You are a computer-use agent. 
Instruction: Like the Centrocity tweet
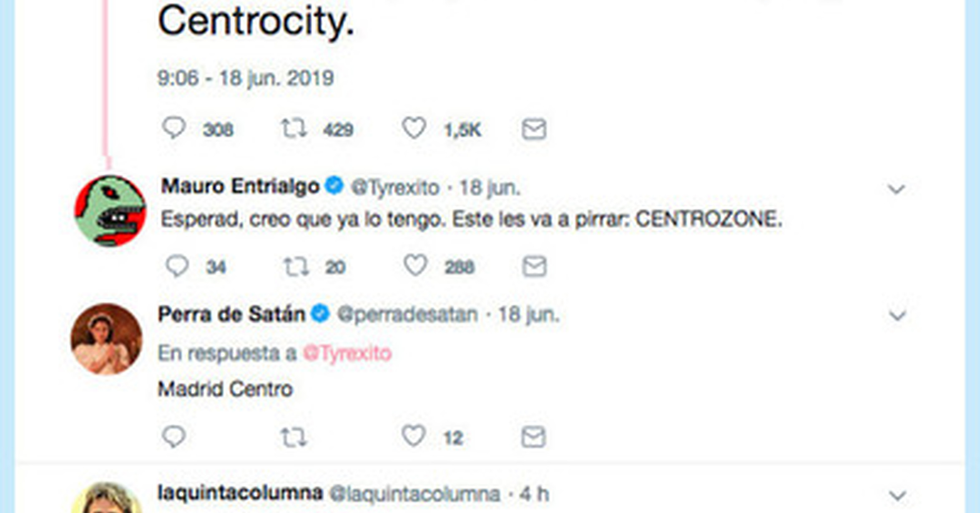pyautogui.click(x=414, y=128)
